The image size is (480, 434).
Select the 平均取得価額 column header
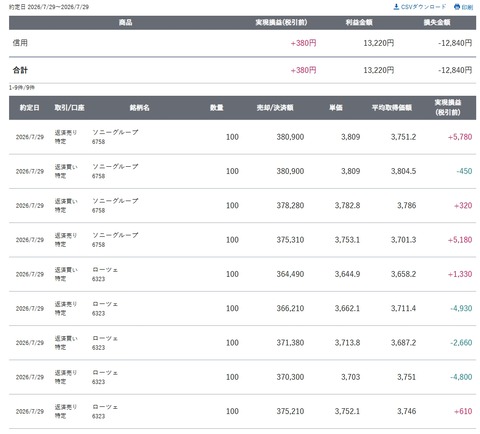click(392, 108)
